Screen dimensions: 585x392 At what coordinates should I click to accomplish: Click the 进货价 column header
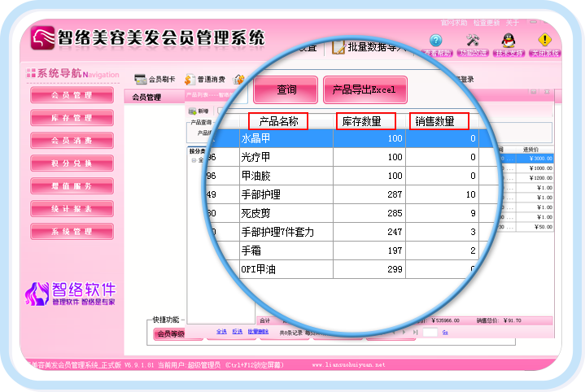(x=530, y=150)
